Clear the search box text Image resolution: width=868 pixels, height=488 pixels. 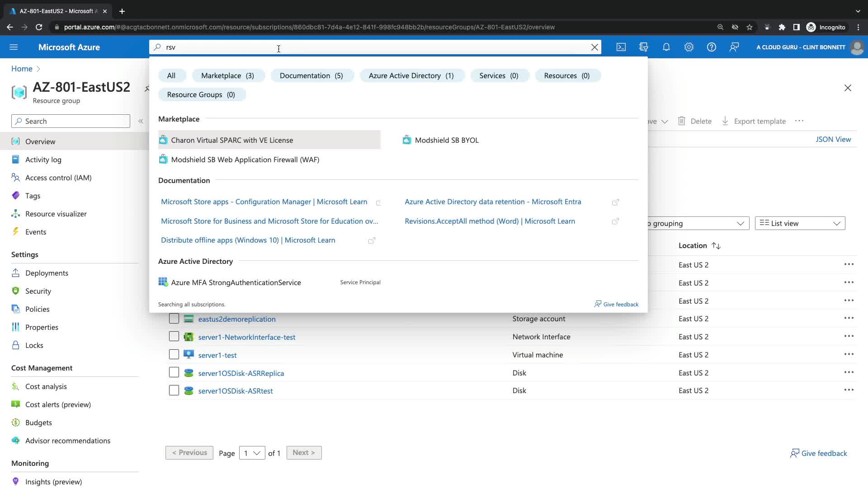coord(595,47)
